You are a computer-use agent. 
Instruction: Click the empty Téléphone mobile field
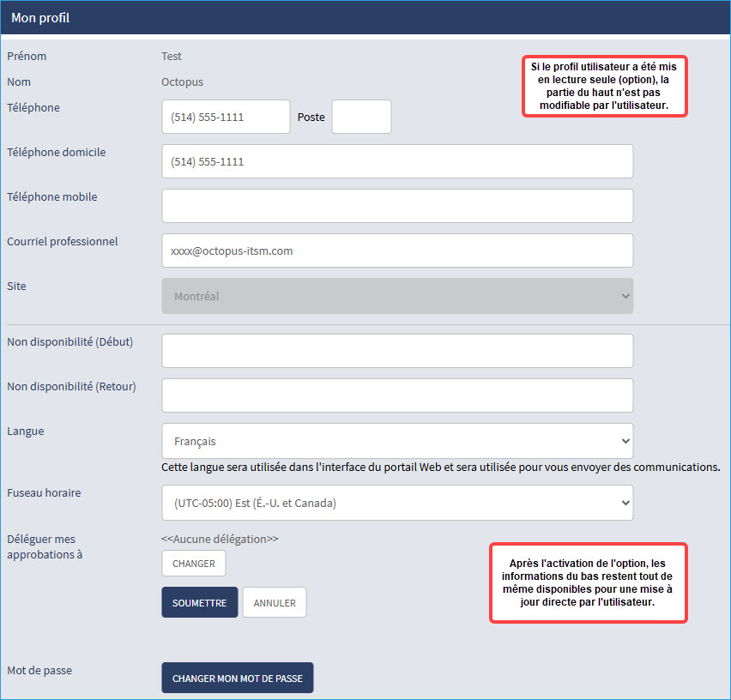pos(397,206)
